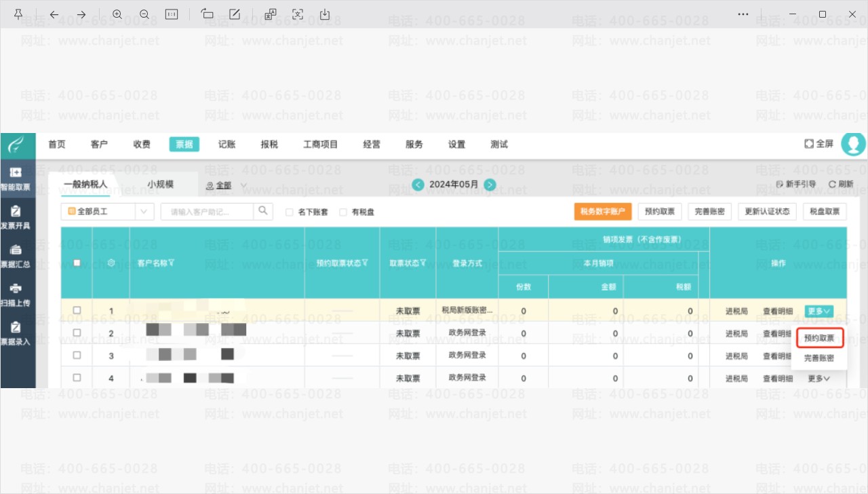Image resolution: width=868 pixels, height=494 pixels.
Task: Enable the 名下账套 checkbox
Action: point(290,212)
